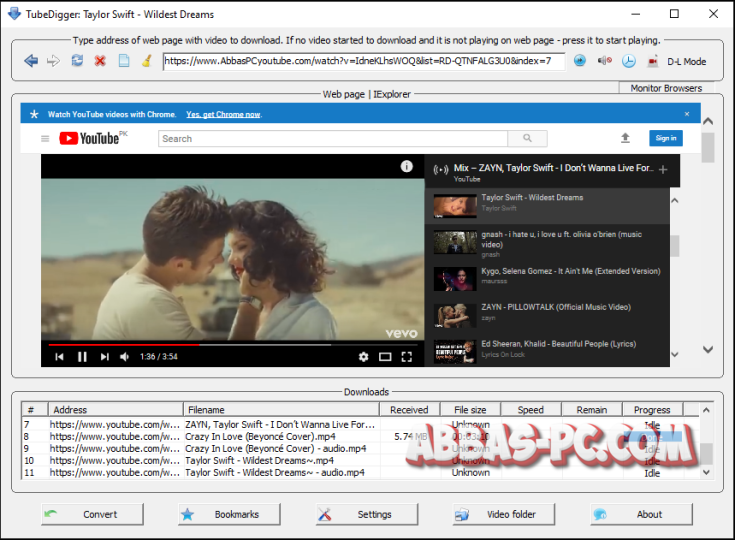Click the broom clear icon
Screen dimensions: 735x540
coord(146,61)
